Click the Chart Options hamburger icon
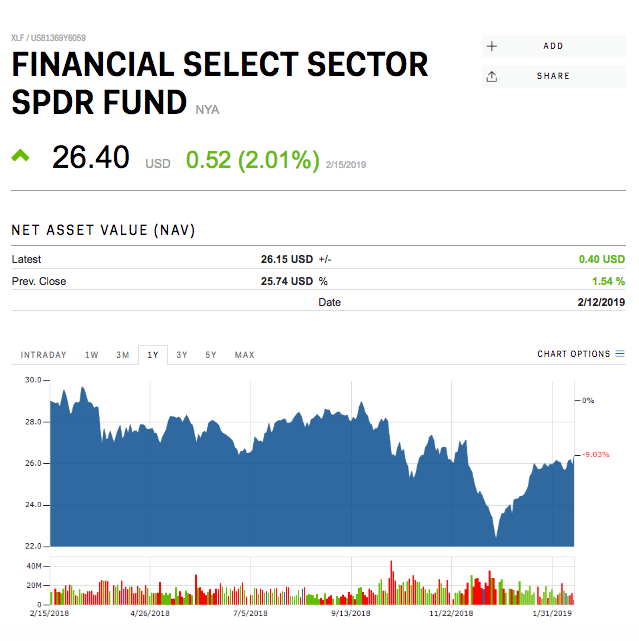Viewport: 639px width, 641px height. (x=620, y=354)
